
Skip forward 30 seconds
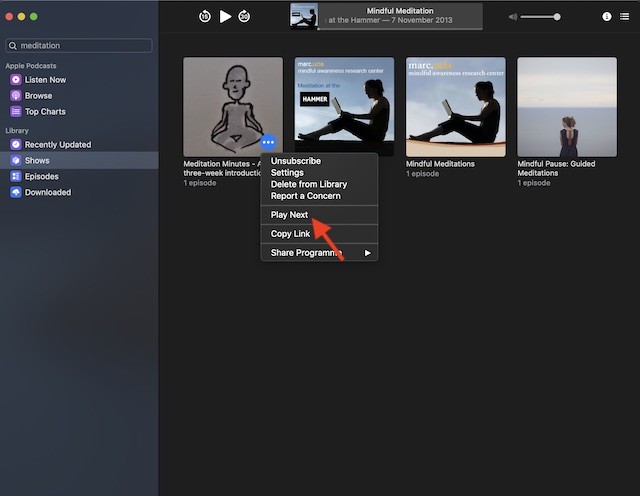244,17
